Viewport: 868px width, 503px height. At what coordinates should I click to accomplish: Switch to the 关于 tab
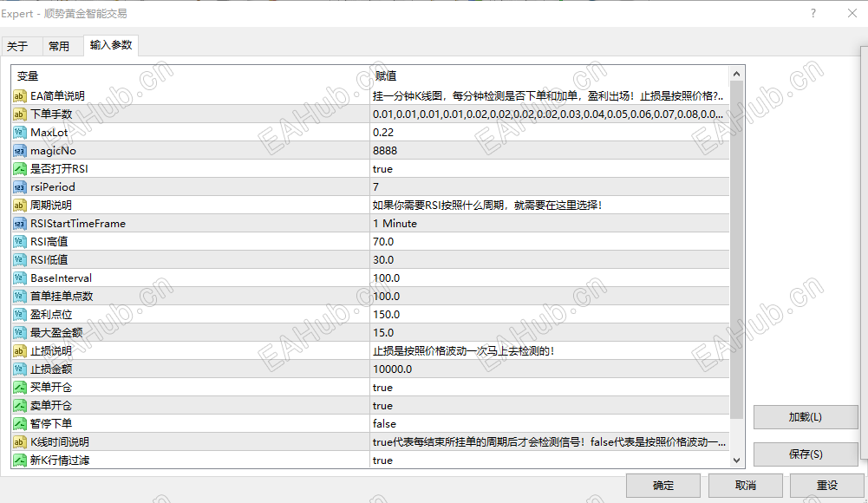[x=17, y=47]
